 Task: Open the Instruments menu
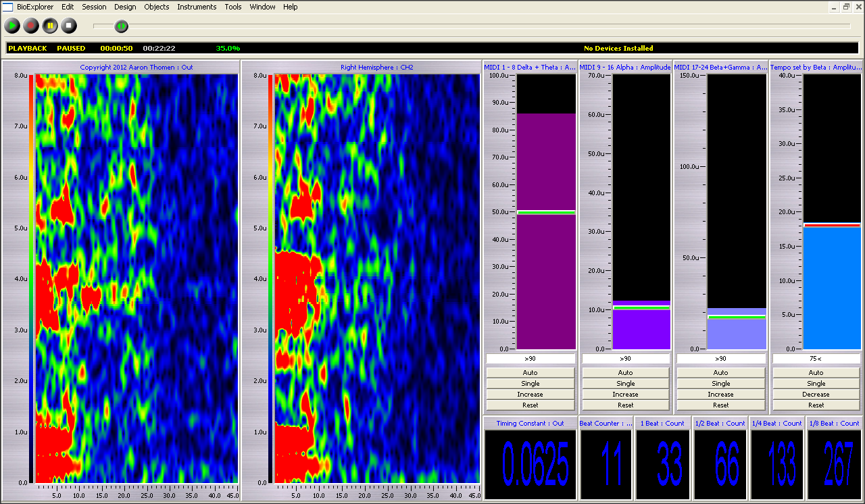coord(197,7)
